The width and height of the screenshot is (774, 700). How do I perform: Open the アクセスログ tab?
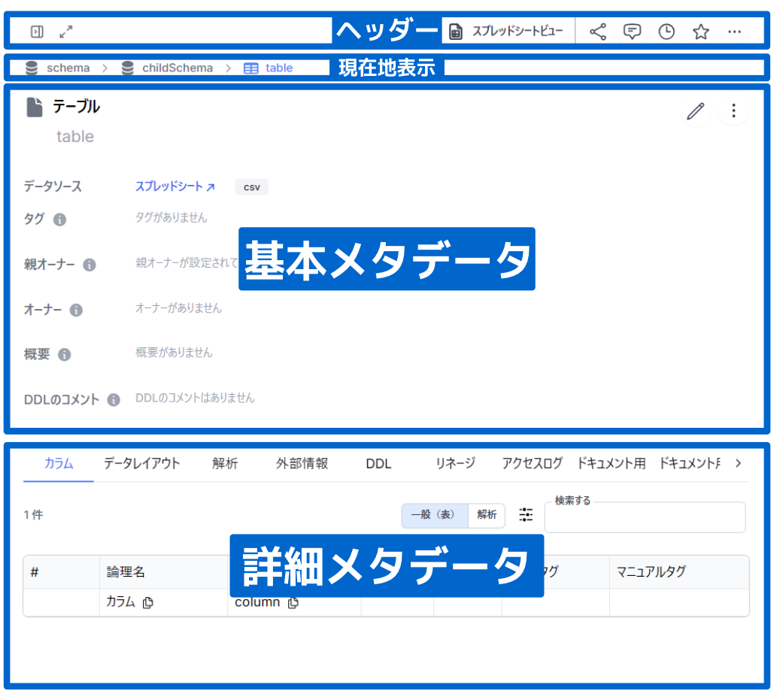pos(532,464)
